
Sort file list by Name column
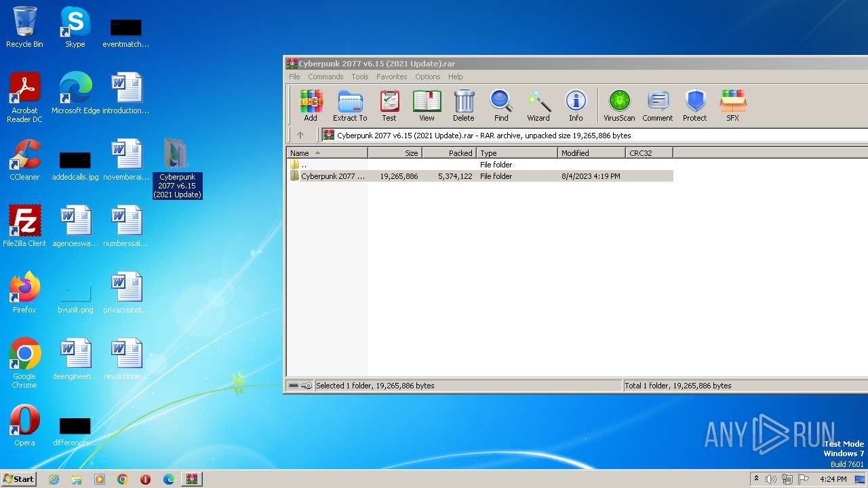(x=328, y=153)
